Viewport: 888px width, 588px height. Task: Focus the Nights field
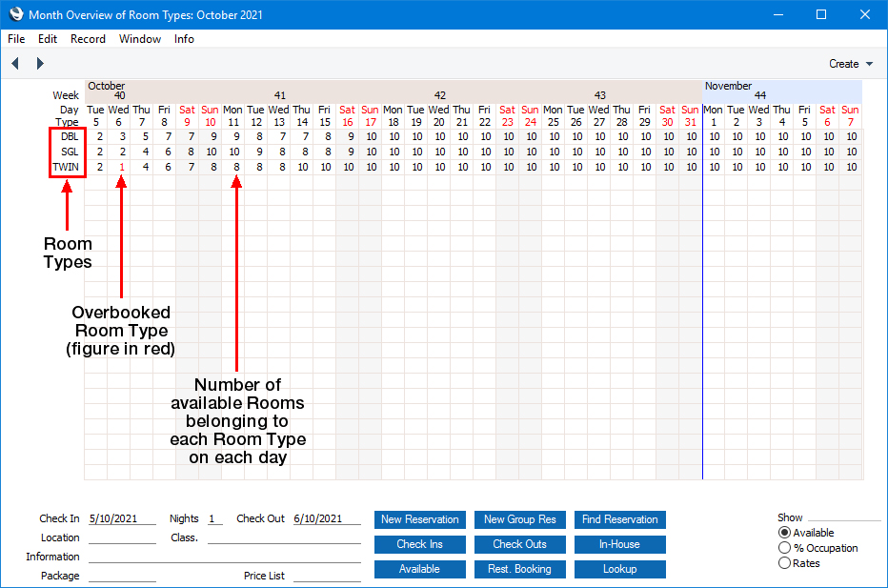[x=215, y=518]
